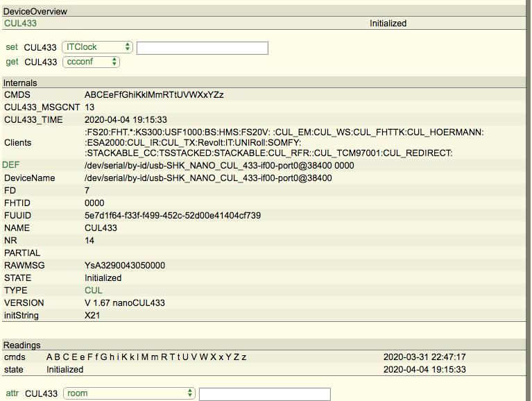Click the Initialized status in DeviceOverview
Image resolution: width=532 pixels, height=401 pixels.
click(388, 24)
